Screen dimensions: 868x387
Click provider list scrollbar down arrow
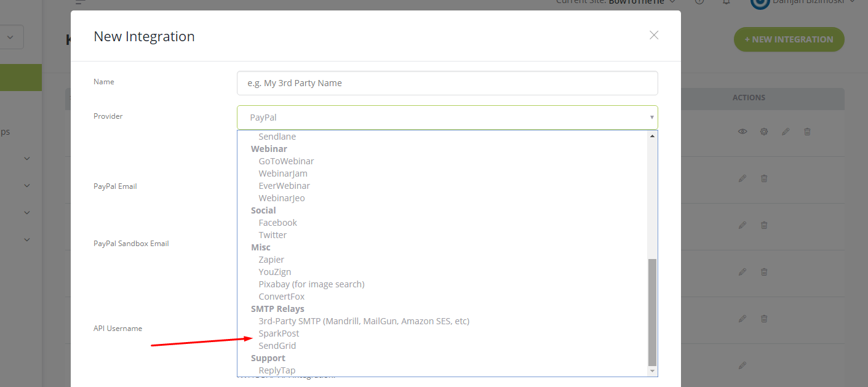click(x=653, y=371)
